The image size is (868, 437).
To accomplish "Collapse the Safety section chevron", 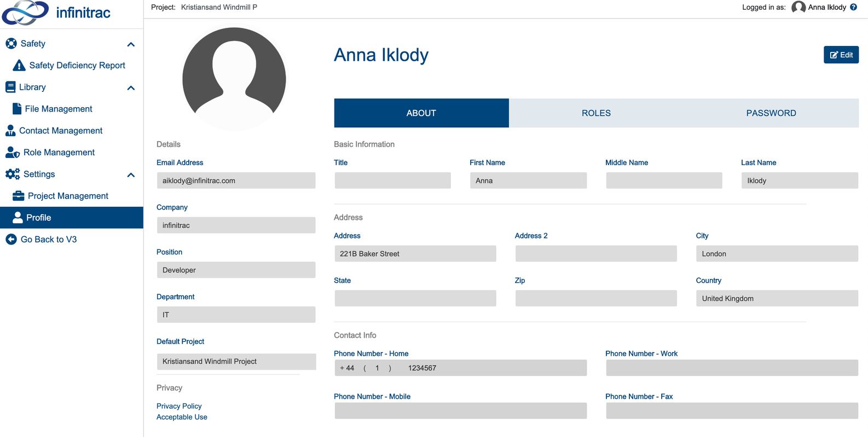I will (x=131, y=44).
